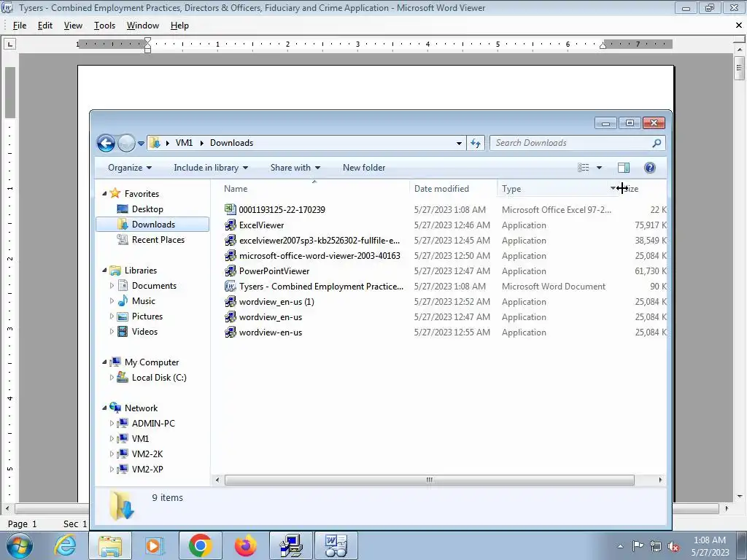Expand the ADMIN-PC network node
Screen dimensions: 747x560
[112, 424]
